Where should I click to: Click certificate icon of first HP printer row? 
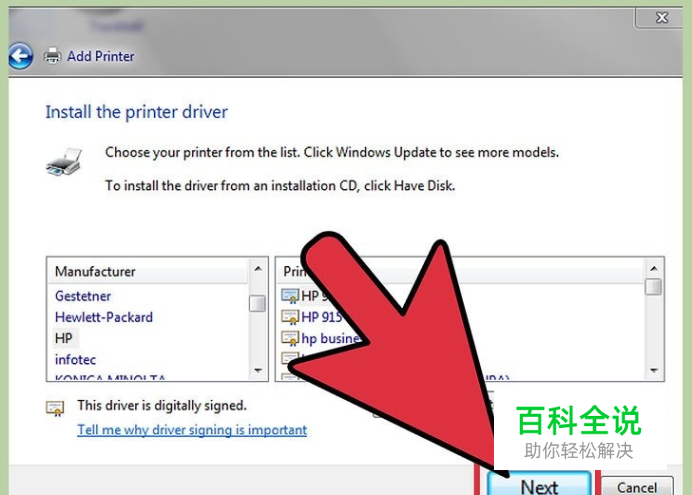290,296
